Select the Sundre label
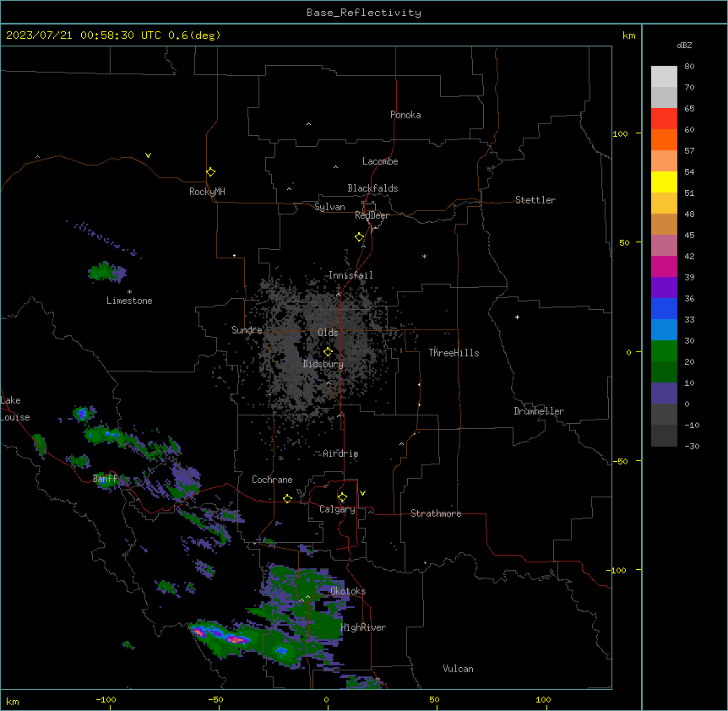 tap(247, 330)
